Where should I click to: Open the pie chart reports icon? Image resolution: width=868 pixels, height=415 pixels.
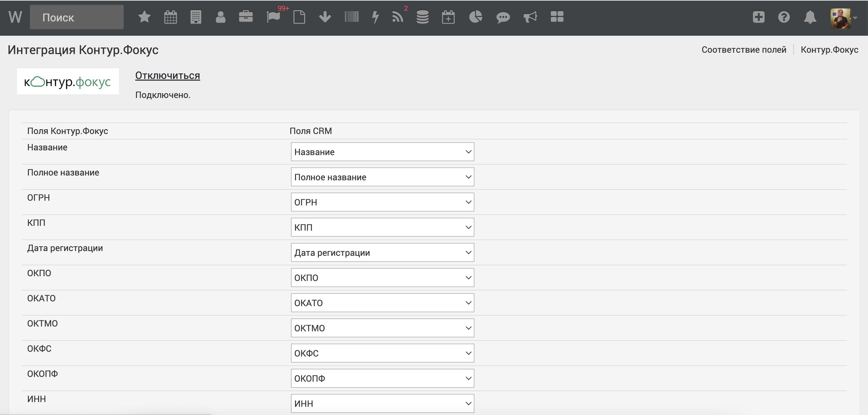[475, 17]
